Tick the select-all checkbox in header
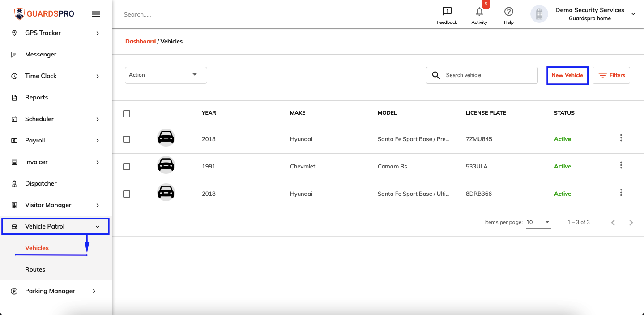 (x=127, y=114)
